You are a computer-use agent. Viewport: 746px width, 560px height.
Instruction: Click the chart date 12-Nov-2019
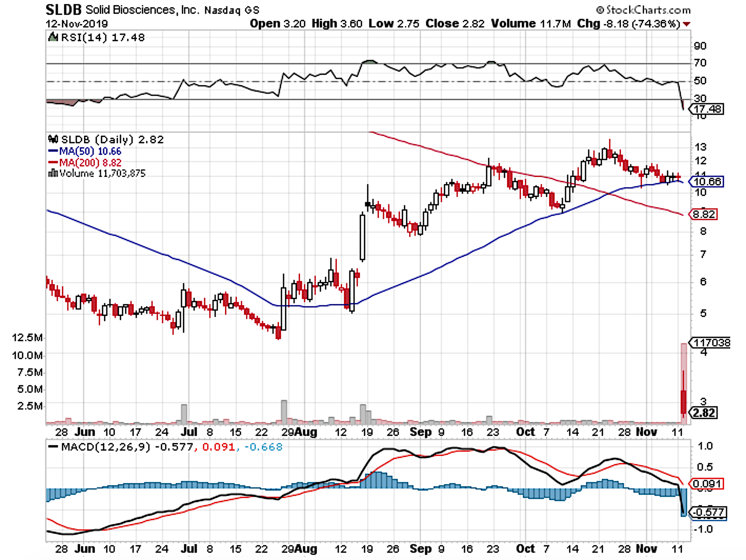[77, 24]
